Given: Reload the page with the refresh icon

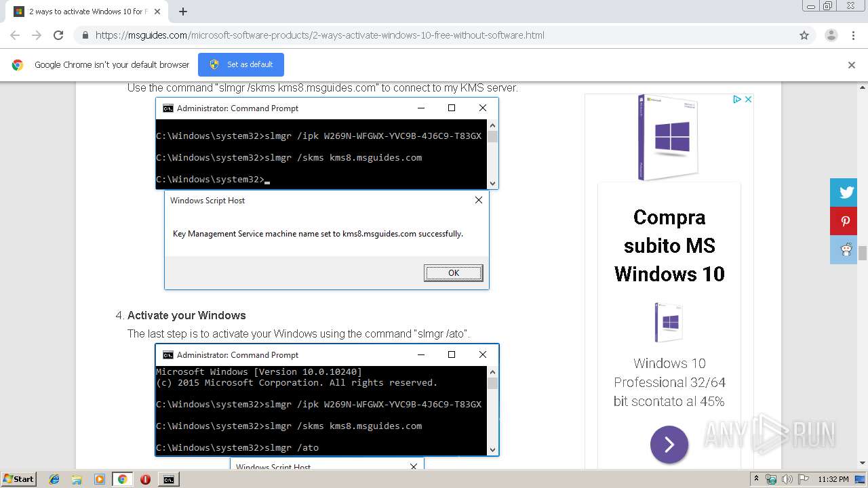Looking at the screenshot, I should (x=58, y=35).
